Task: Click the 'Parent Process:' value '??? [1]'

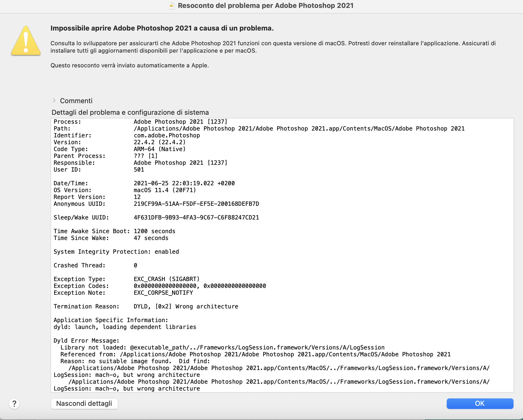Action: [145, 156]
